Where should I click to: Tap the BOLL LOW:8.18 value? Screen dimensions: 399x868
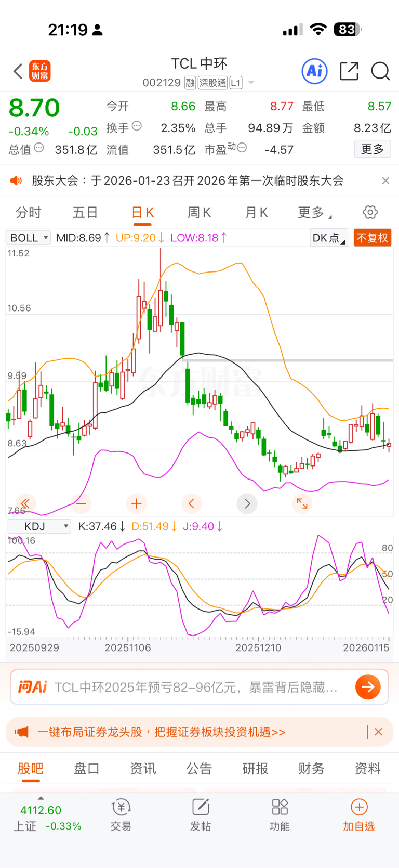coord(198,238)
